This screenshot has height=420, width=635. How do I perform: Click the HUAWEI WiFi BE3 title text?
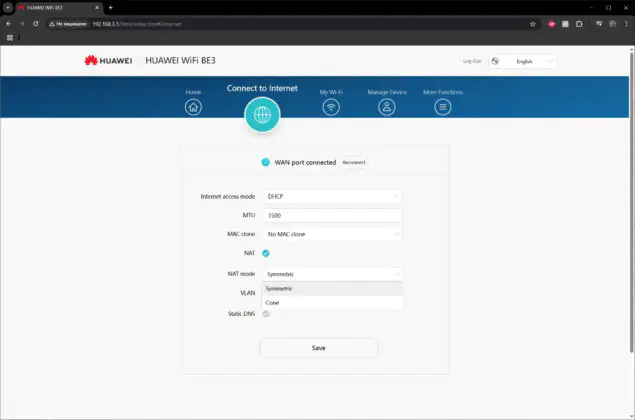click(x=180, y=60)
